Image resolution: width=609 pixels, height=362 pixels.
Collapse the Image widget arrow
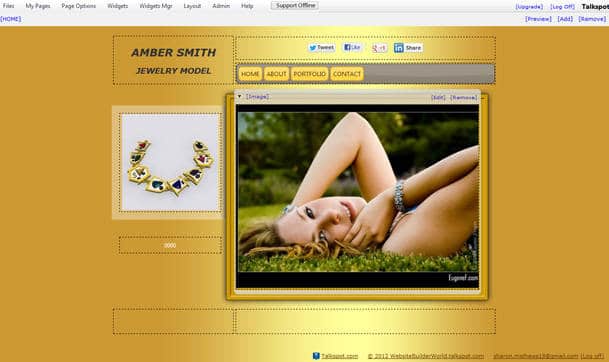[240, 96]
